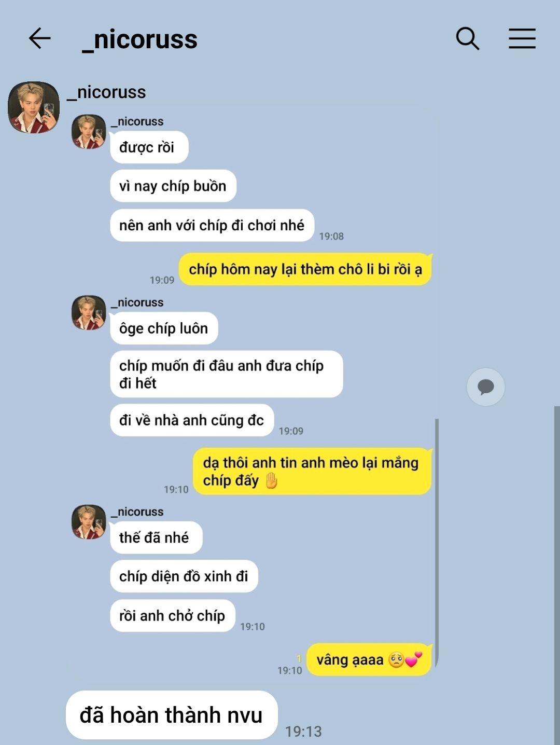This screenshot has height=745, width=560.
Task: Select message "nên anh với chíp đi chơi nhé"
Action: [212, 225]
